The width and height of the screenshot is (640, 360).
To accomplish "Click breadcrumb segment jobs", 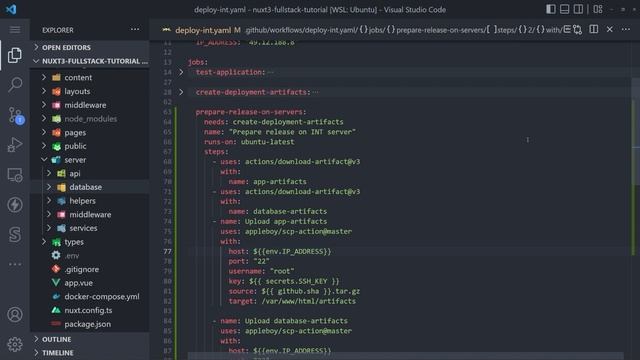I will pos(372,30).
